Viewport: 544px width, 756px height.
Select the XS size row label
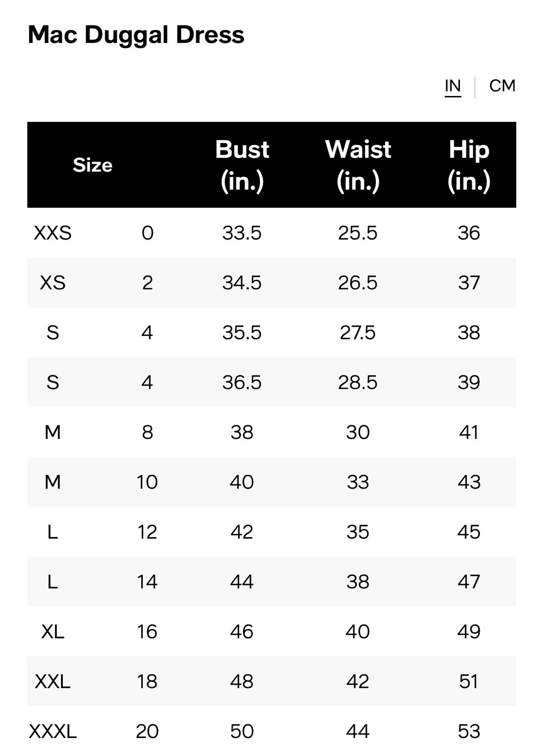pyautogui.click(x=52, y=283)
